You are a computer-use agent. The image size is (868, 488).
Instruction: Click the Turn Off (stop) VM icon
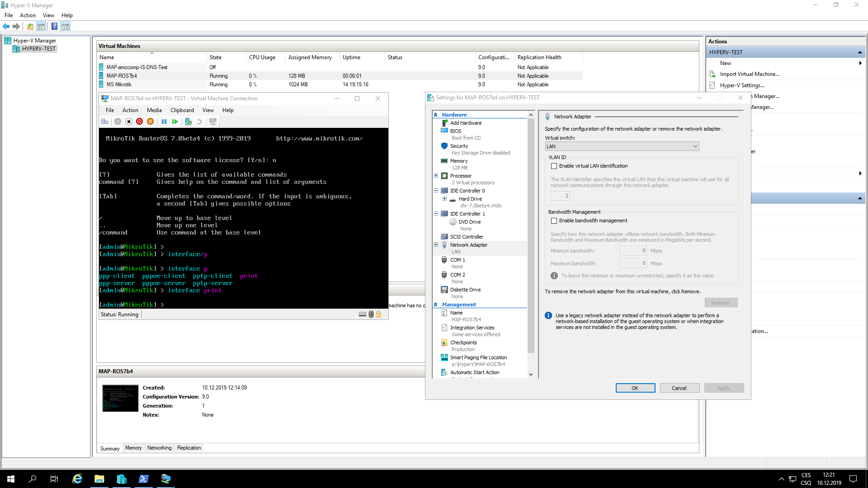tap(128, 122)
